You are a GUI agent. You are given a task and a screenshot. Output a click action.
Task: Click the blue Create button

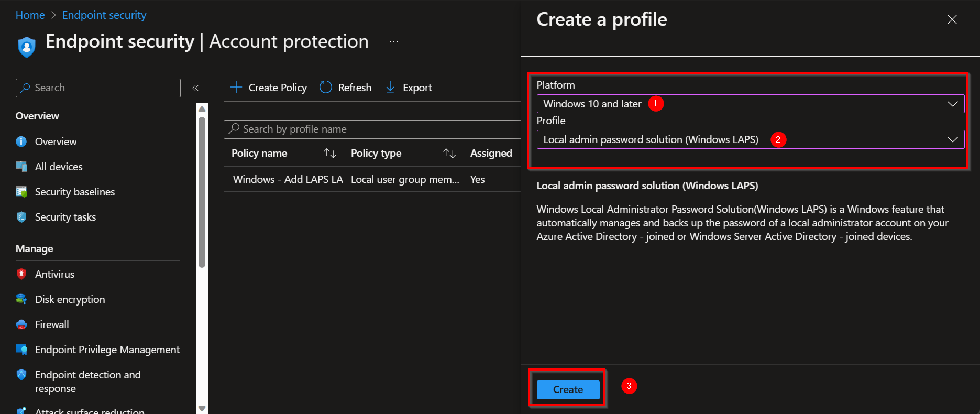568,389
